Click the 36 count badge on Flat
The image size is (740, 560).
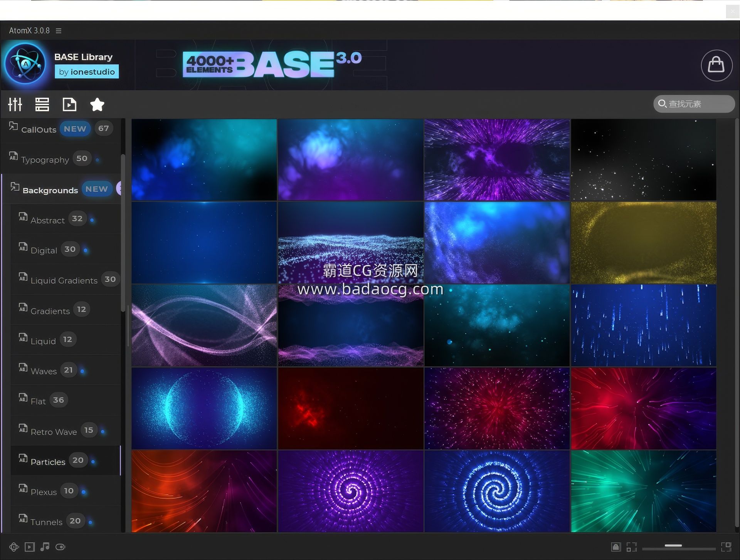click(x=59, y=400)
